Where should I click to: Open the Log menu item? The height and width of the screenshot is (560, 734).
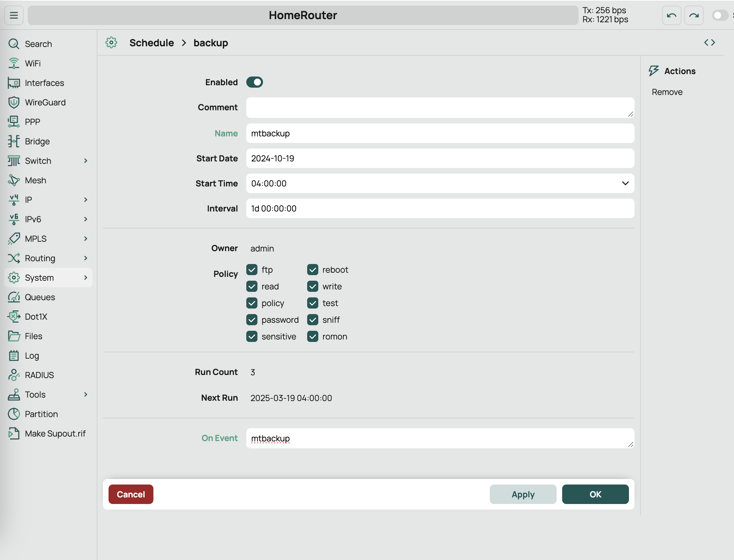coord(32,355)
